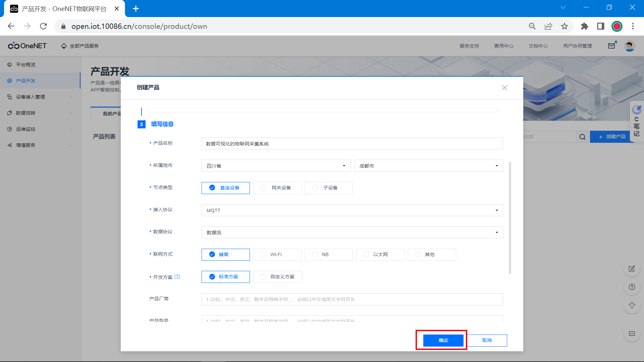Open 文档中心 in the top navigation
644x362 pixels.
pos(538,46)
